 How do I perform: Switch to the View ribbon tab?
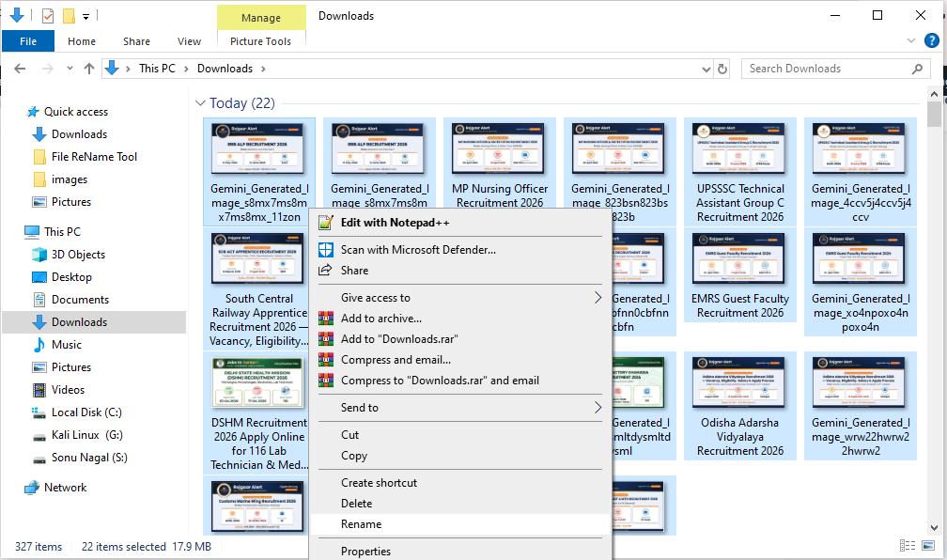point(189,40)
